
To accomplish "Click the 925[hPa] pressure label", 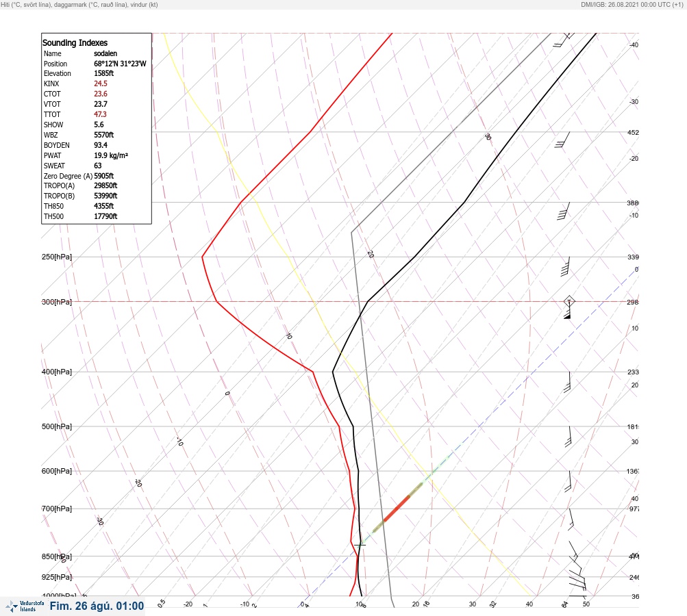I will click(x=57, y=577).
